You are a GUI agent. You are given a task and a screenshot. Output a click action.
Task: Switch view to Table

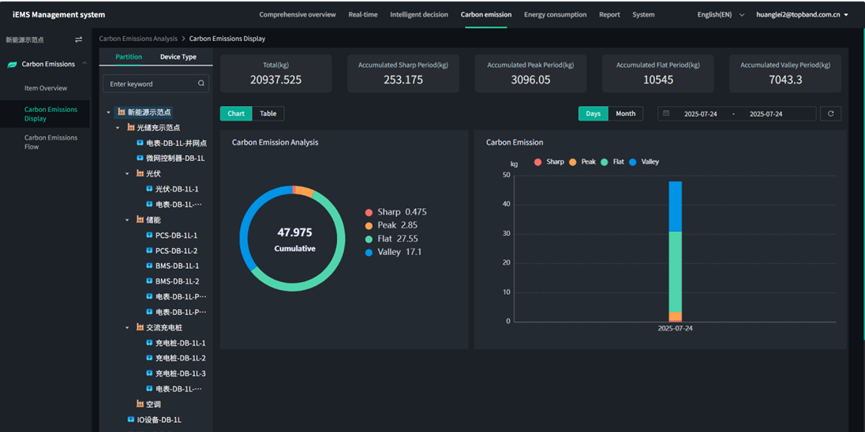click(x=268, y=114)
